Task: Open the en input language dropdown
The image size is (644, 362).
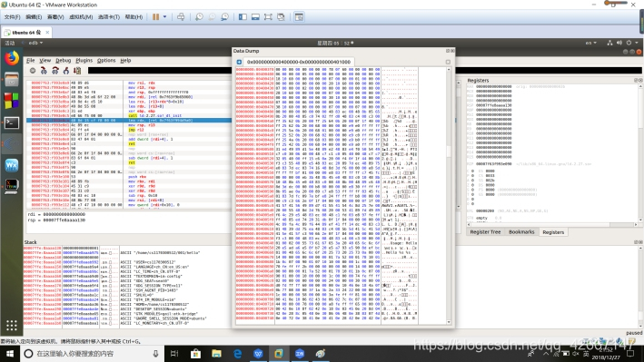Action: tap(591, 43)
